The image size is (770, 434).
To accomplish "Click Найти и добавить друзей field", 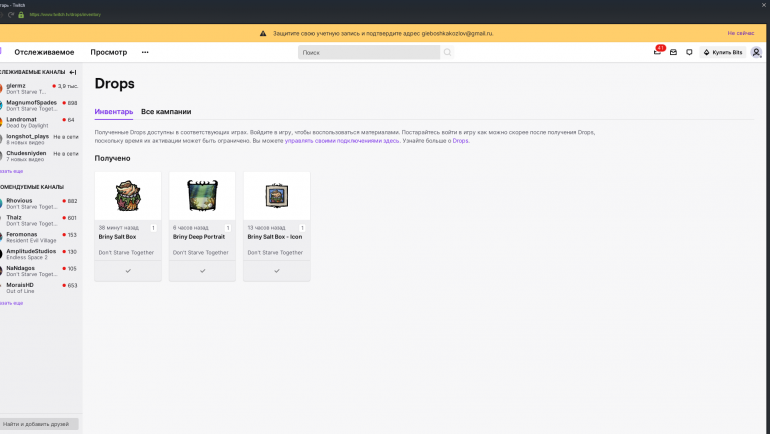I will point(39,424).
